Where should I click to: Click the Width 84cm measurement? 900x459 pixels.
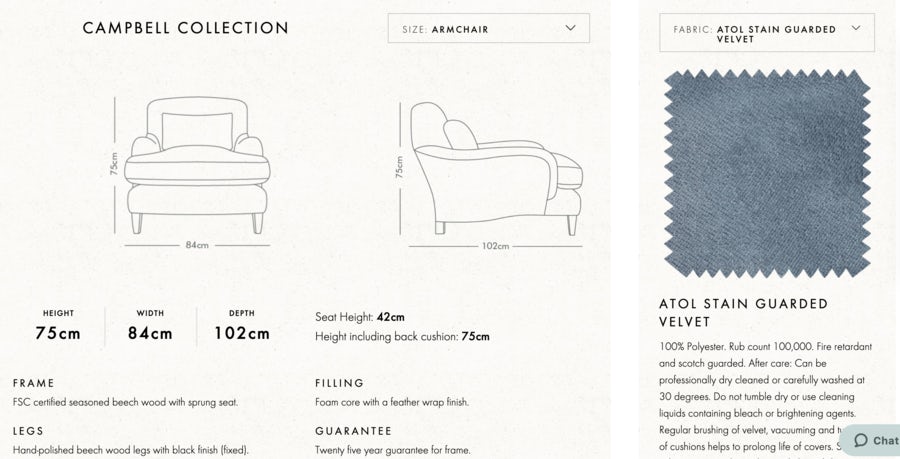tap(150, 326)
